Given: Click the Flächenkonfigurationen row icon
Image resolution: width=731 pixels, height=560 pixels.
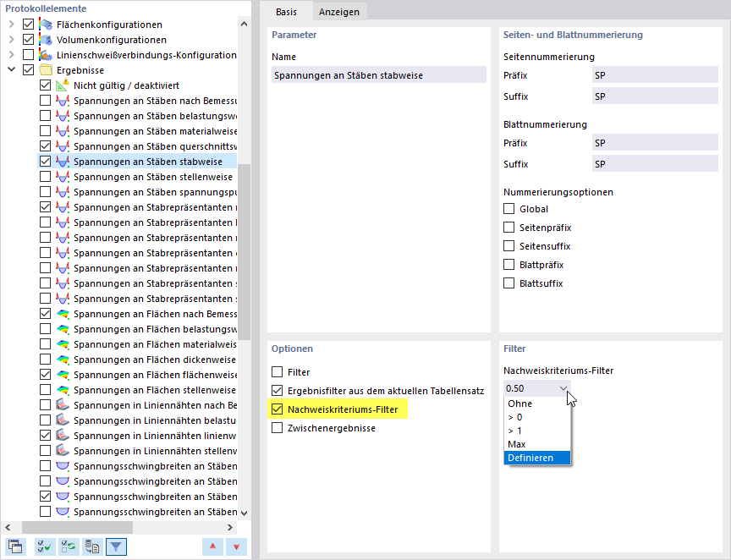Looking at the screenshot, I should pyautogui.click(x=46, y=25).
